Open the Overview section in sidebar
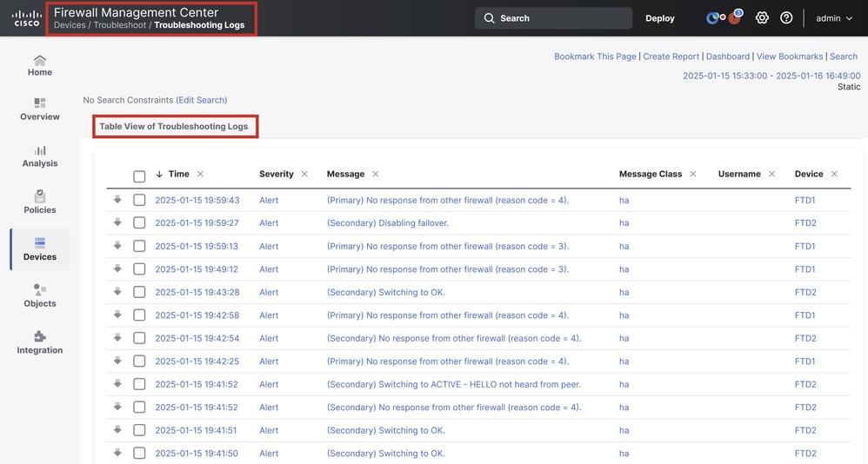Viewport: 868px width, 464px height. [x=40, y=109]
